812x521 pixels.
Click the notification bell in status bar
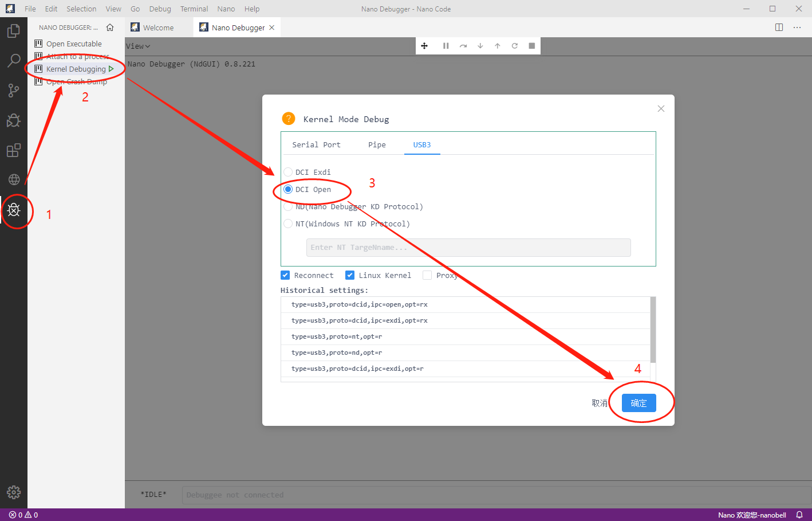(x=799, y=515)
